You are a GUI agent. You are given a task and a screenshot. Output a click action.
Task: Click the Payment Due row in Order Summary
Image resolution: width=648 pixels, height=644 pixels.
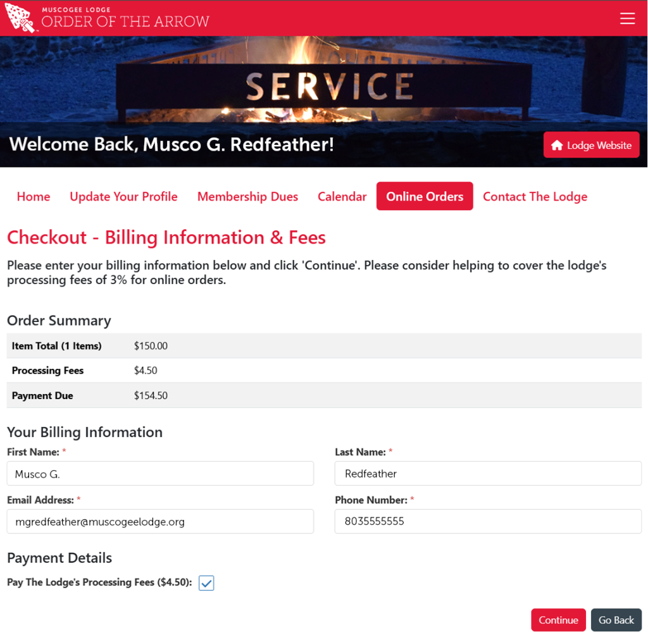[x=324, y=395]
